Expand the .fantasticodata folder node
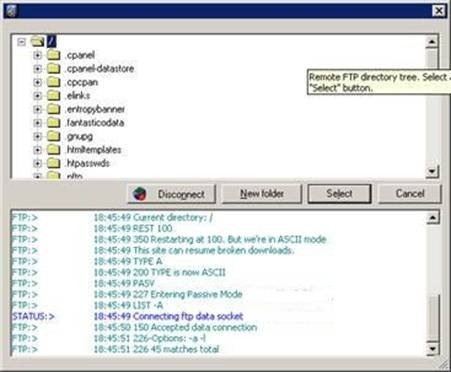The image size is (451, 372). pyautogui.click(x=37, y=123)
